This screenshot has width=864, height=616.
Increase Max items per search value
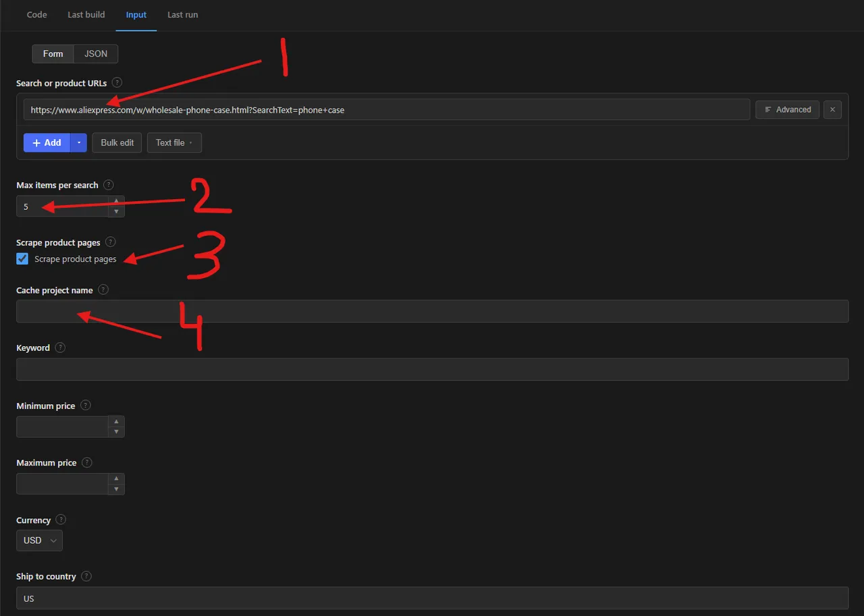point(117,201)
